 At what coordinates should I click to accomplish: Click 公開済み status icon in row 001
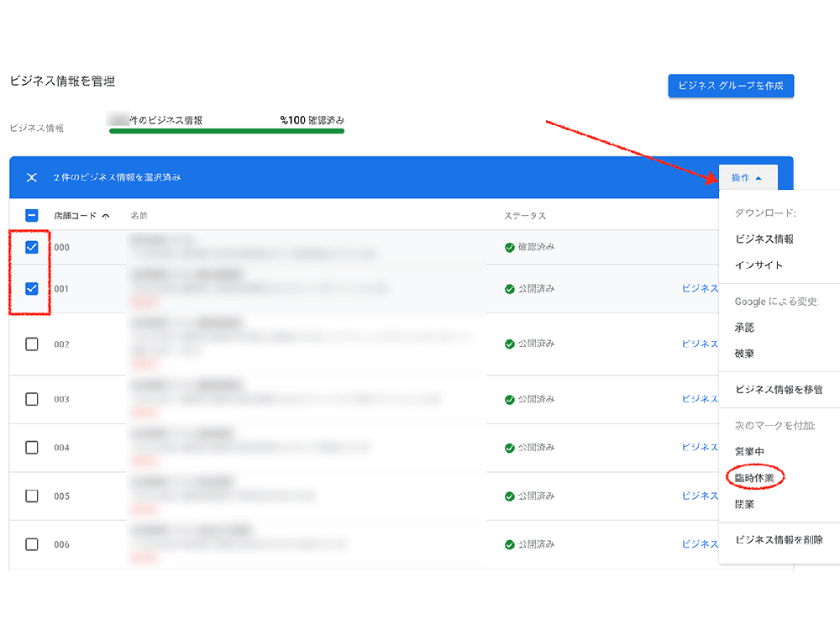pos(510,289)
